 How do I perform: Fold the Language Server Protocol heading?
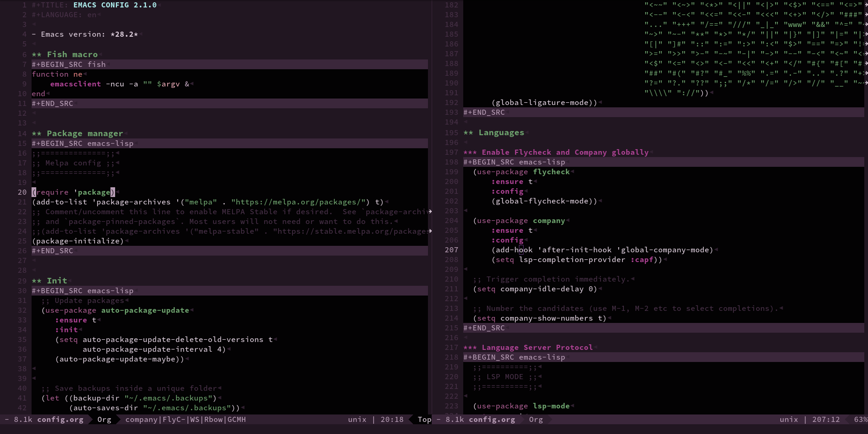click(528, 347)
